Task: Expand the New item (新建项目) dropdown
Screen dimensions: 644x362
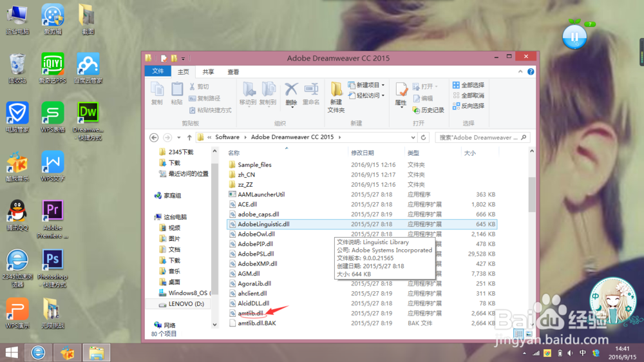Action: (x=383, y=85)
